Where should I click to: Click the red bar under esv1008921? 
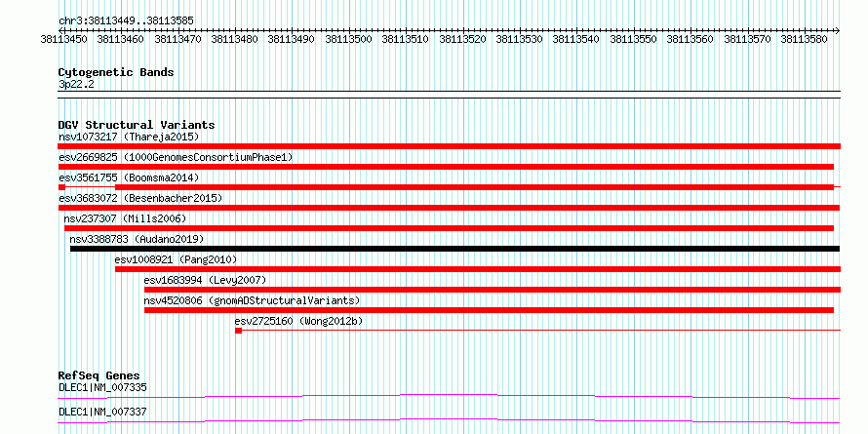tap(478, 269)
